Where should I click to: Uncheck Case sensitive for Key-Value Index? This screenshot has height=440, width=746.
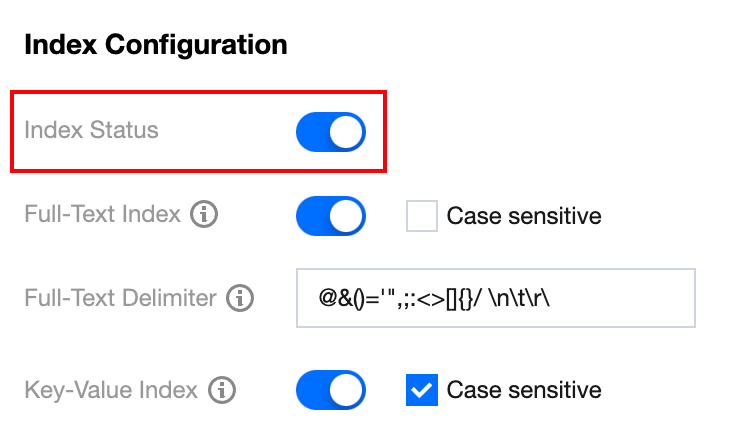(x=422, y=390)
